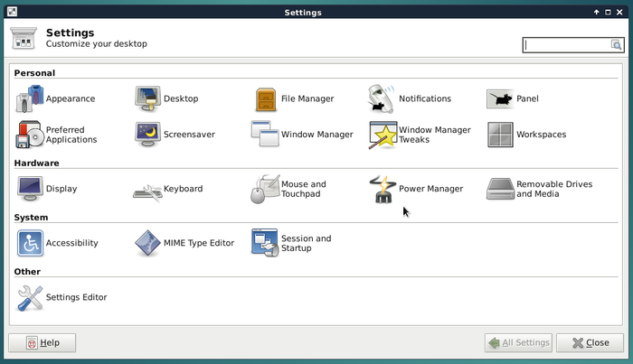The image size is (633, 364).
Task: Click the "Power Manager" label
Action: pyautogui.click(x=430, y=189)
